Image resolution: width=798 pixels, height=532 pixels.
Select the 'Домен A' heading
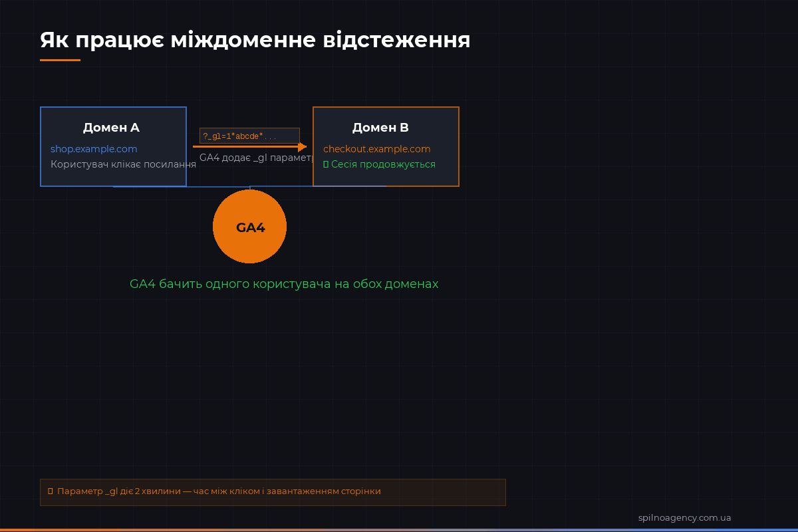tap(111, 128)
